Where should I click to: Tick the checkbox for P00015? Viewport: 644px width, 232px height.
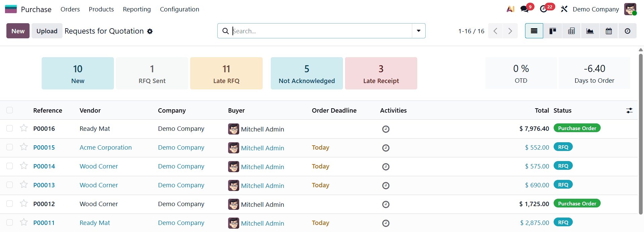9,147
